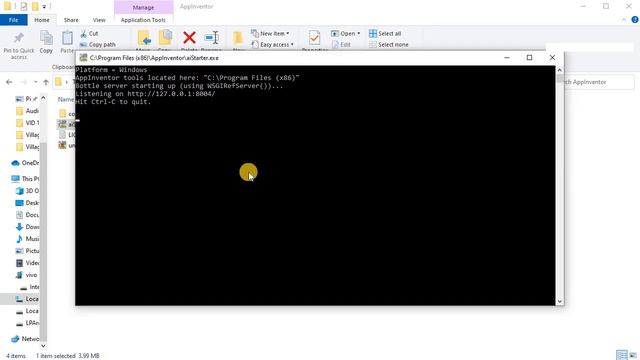Viewport: 640px width, 360px height.
Task: Click the Explorer Back arrow
Action: 9,82
